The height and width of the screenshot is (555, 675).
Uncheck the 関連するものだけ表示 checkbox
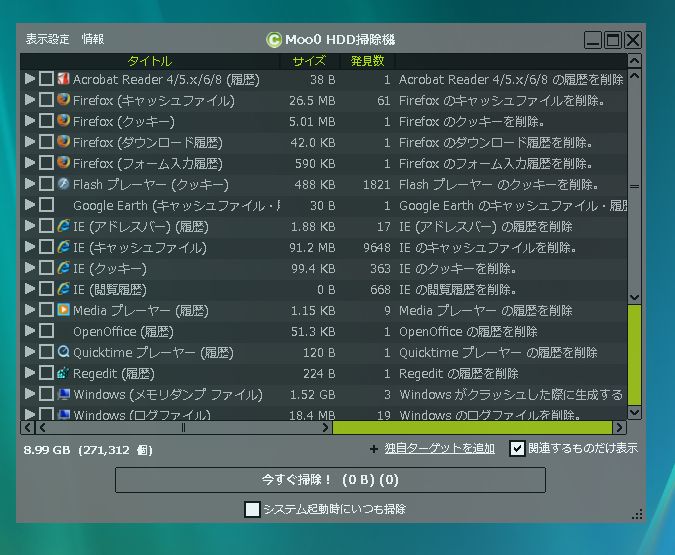coord(517,449)
